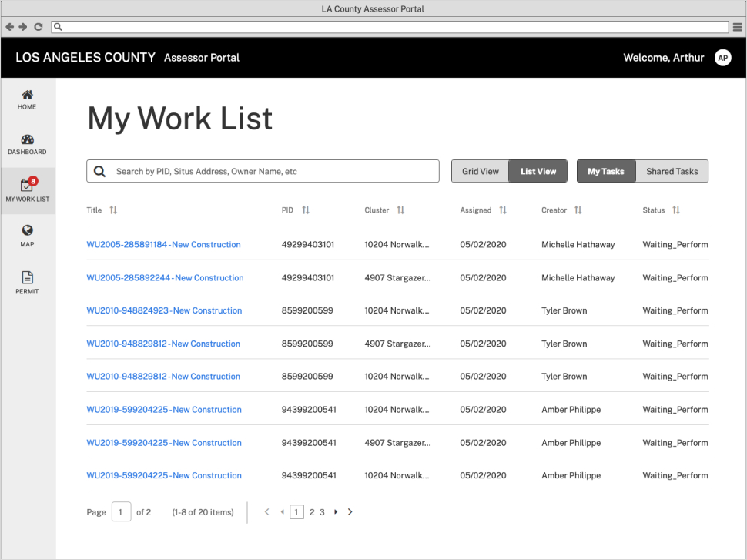Viewport: 747px width, 560px height.
Task: Switch to Grid View
Action: 480,171
